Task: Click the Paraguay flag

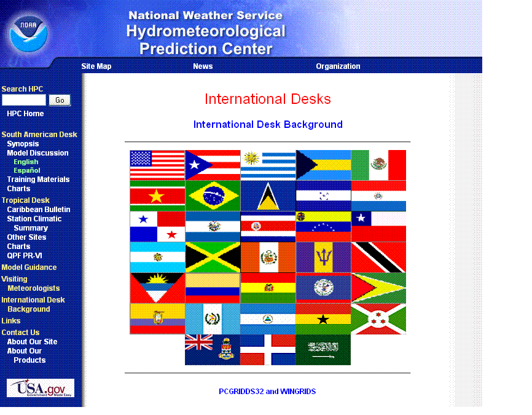Action: pyautogui.click(x=378, y=196)
